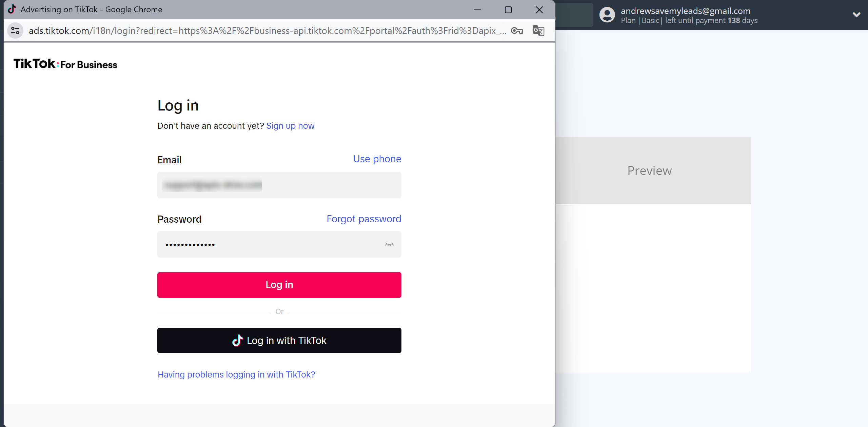Click the Forgot password link
The width and height of the screenshot is (868, 427).
pos(364,219)
